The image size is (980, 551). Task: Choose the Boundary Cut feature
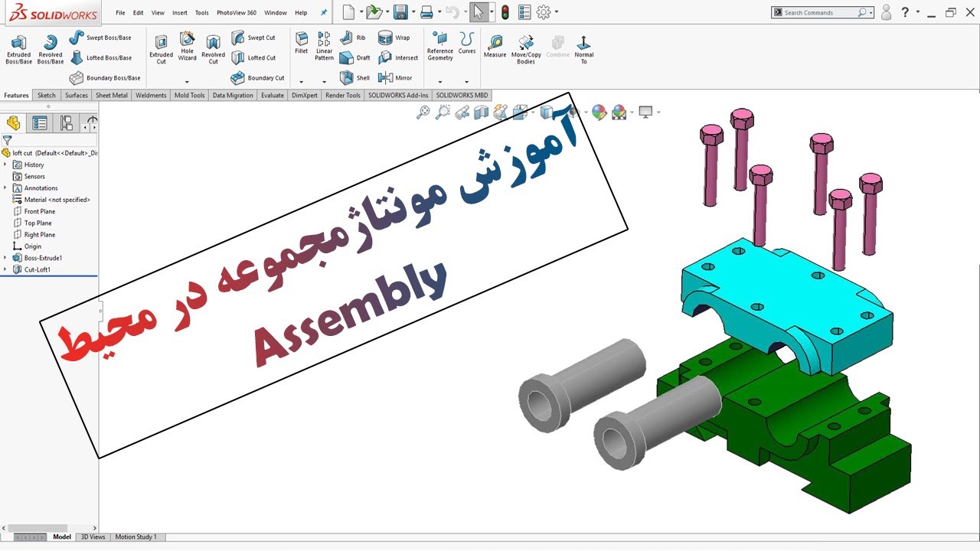click(257, 77)
